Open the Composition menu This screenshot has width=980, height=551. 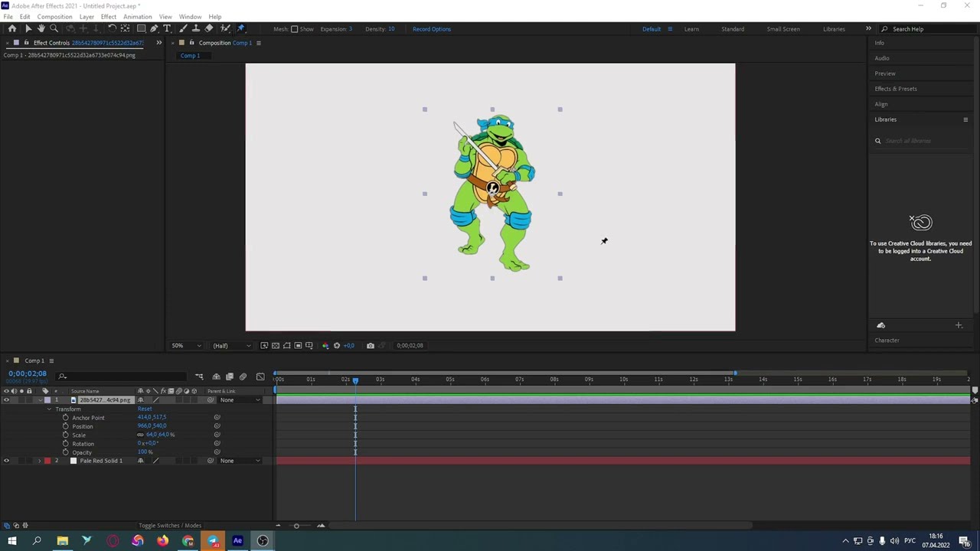point(54,17)
